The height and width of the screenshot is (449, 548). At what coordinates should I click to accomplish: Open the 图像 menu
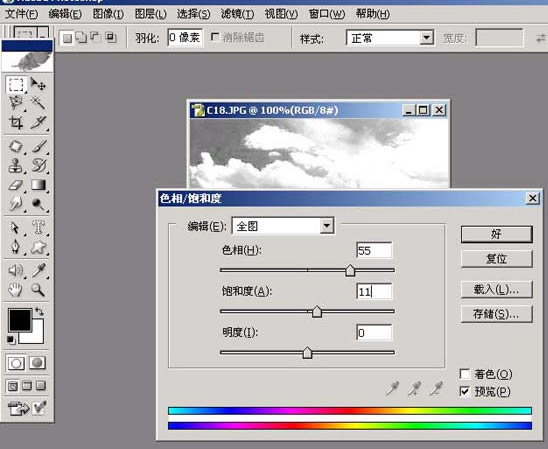[108, 14]
